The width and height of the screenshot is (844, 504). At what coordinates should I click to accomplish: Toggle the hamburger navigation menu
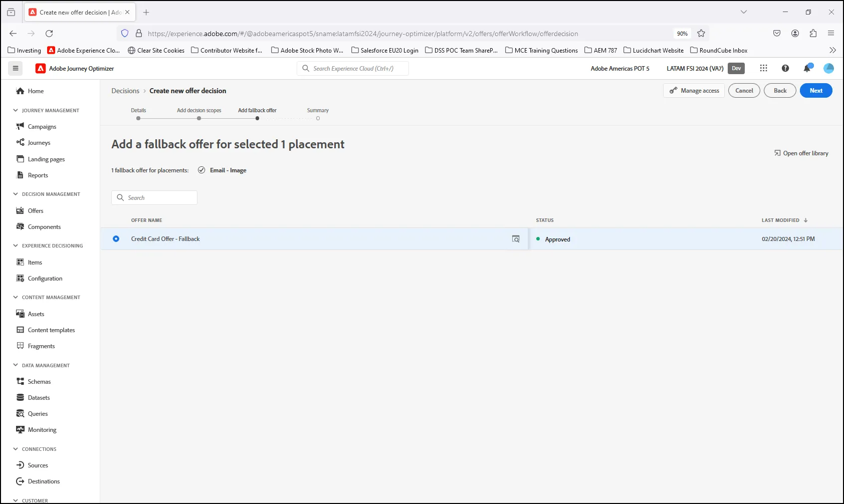click(16, 68)
